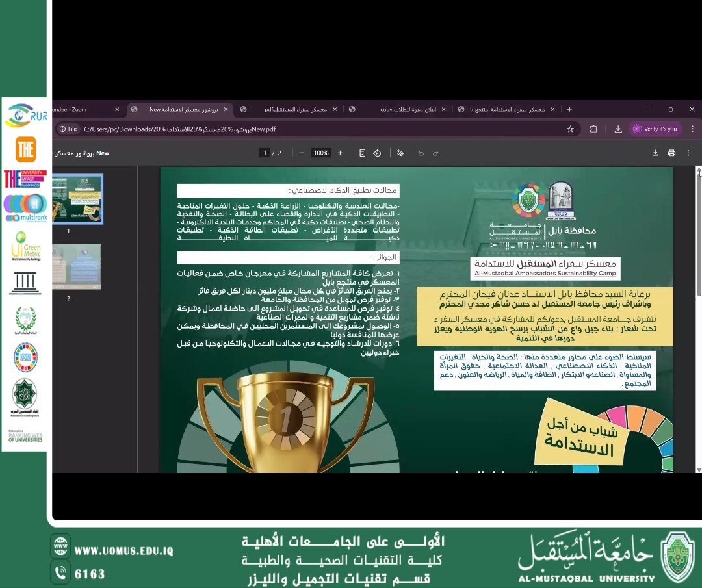Viewport: 702px width, 588px height.
Task: Click the Fit to page icon
Action: click(x=363, y=153)
